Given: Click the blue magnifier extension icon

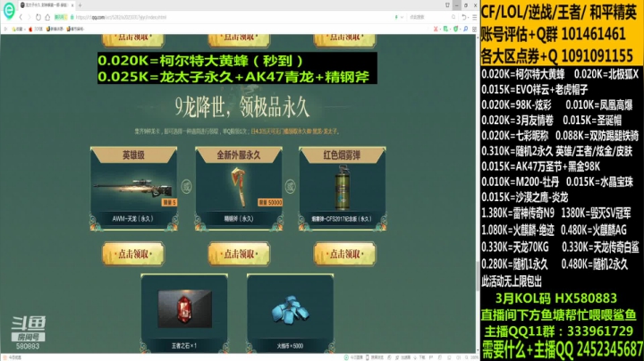Looking at the screenshot, I should pos(465,29).
